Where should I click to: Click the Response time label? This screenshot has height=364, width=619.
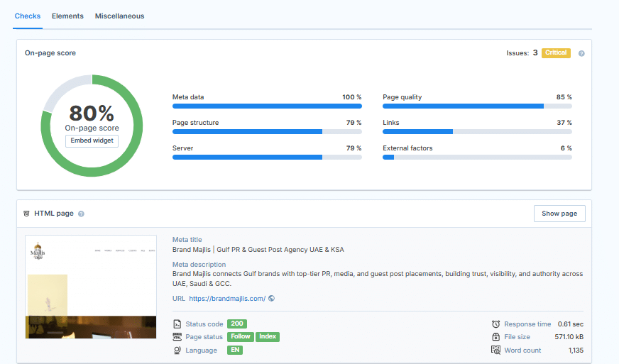pyautogui.click(x=527, y=324)
